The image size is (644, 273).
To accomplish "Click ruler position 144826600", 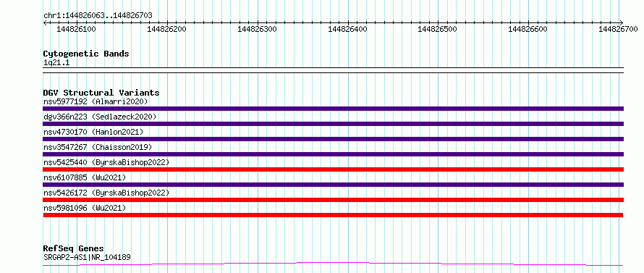I will coord(528,29).
